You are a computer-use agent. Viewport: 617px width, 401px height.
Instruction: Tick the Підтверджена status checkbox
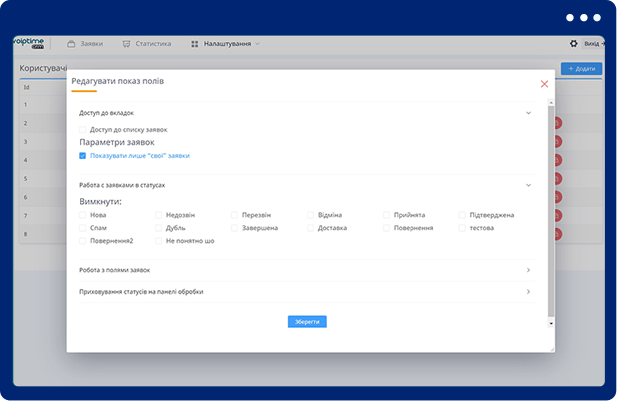tap(462, 215)
